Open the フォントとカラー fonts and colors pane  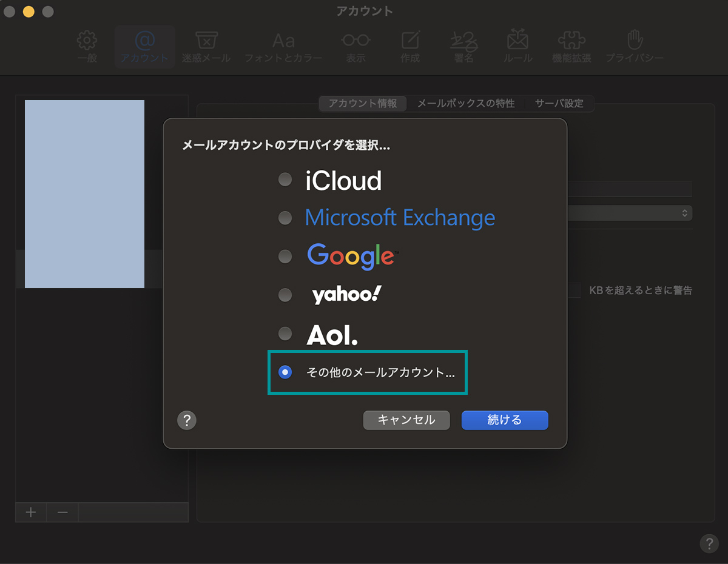(283, 47)
